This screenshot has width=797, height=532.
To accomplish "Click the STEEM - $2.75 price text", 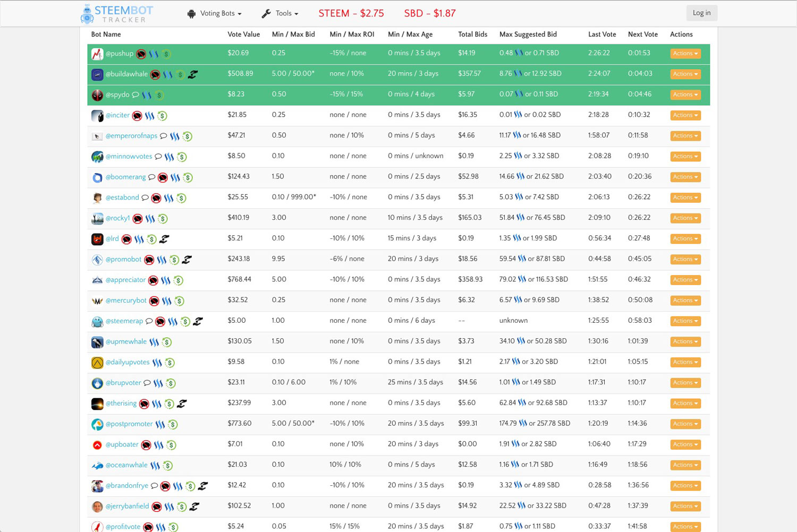I will tap(351, 13).
